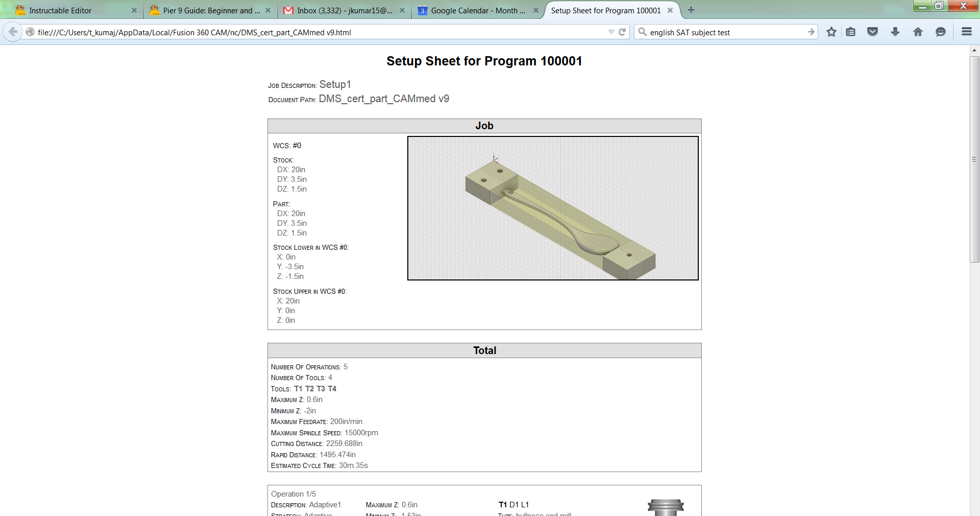Click the search box with SAT text

pyautogui.click(x=726, y=32)
